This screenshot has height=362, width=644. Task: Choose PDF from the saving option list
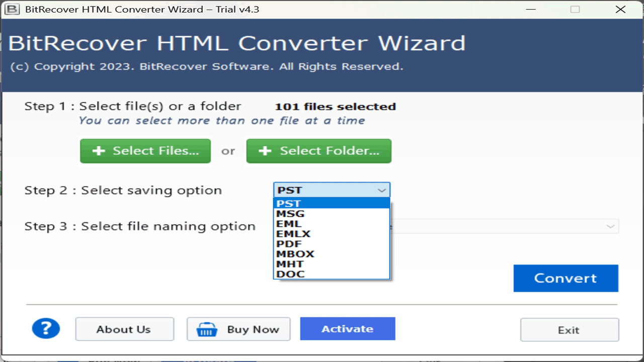tap(332, 244)
